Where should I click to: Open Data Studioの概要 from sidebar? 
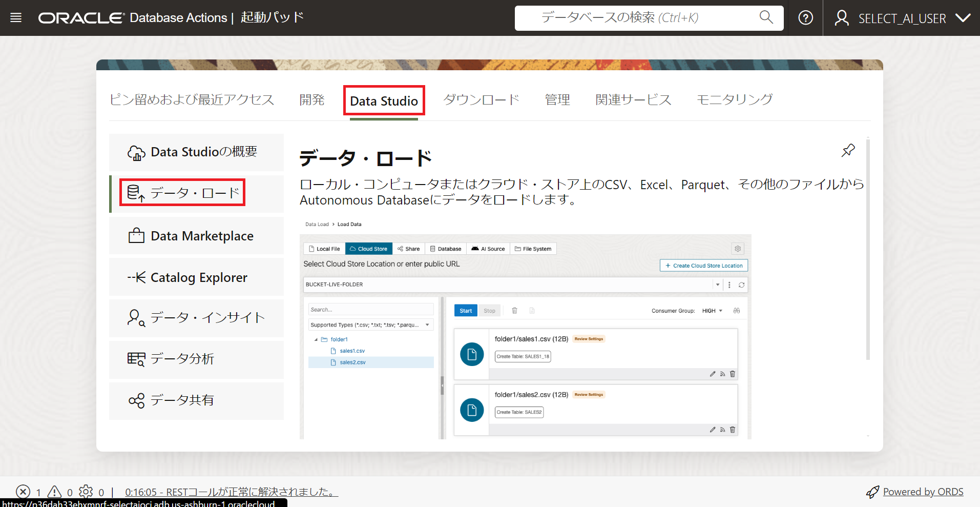(x=196, y=152)
